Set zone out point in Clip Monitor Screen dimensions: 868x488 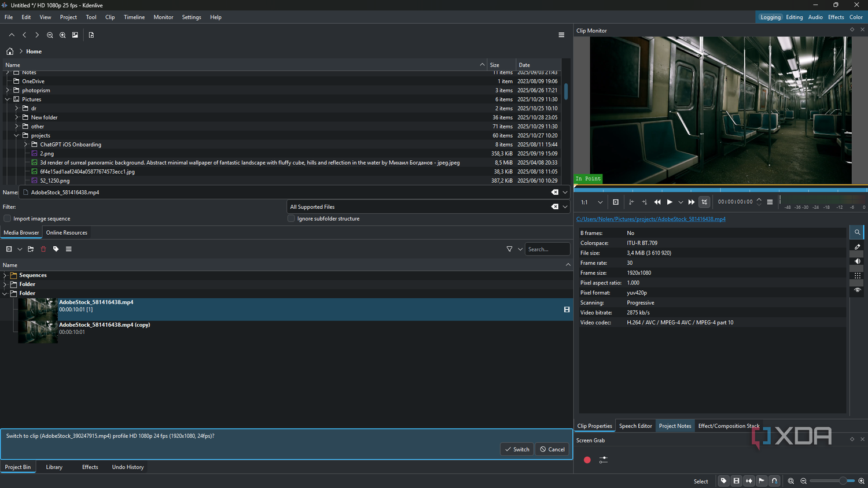(x=644, y=202)
